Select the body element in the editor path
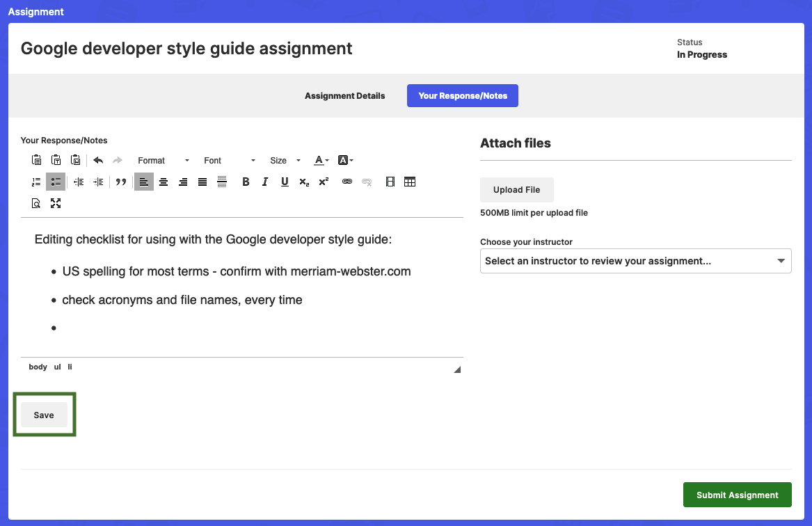The image size is (812, 526). click(x=38, y=367)
